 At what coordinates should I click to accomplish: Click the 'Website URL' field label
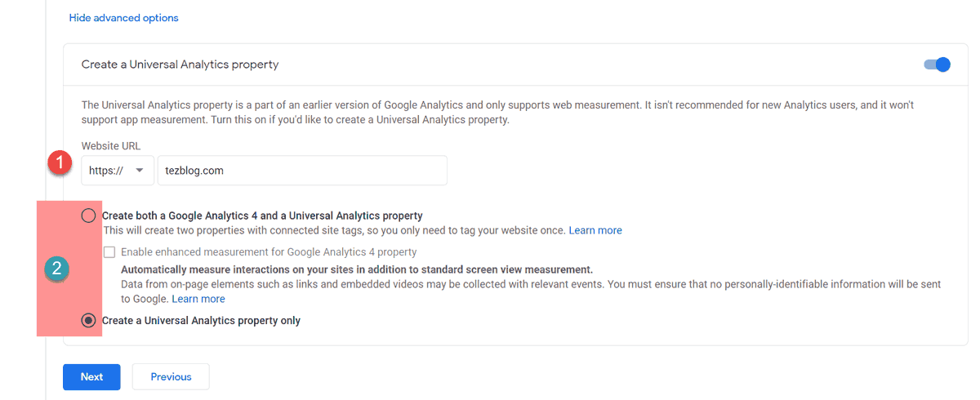[111, 145]
